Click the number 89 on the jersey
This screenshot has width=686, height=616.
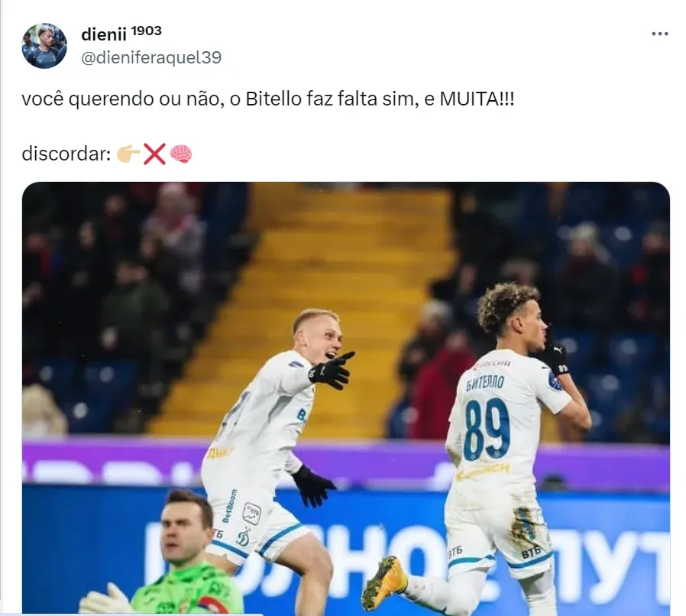click(x=487, y=429)
